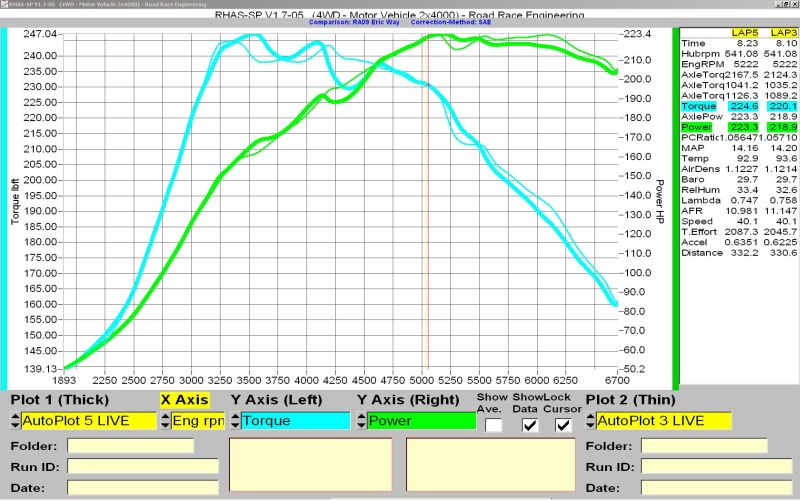This screenshot has width=800, height=500.
Task: Uncheck the Show Data checkbox
Action: 530,425
